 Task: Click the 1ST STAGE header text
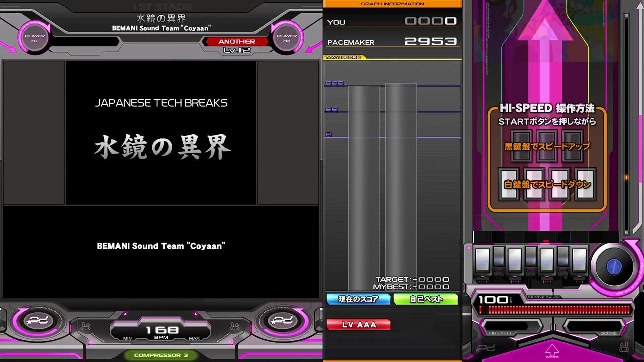click(163, 7)
